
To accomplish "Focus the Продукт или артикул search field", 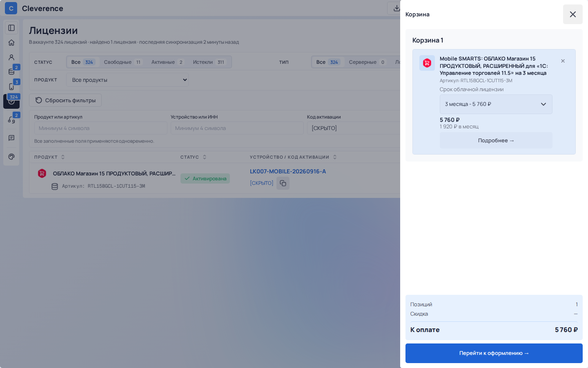I will tap(101, 128).
